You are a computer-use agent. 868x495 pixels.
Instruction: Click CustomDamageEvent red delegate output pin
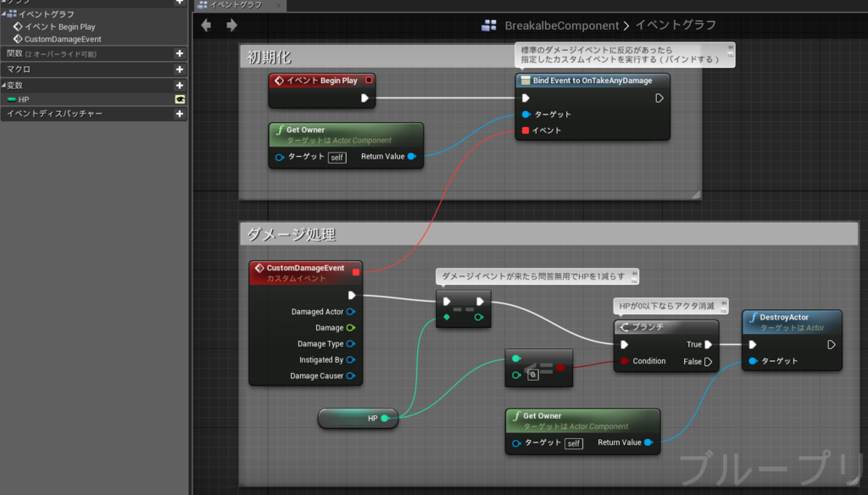[356, 272]
